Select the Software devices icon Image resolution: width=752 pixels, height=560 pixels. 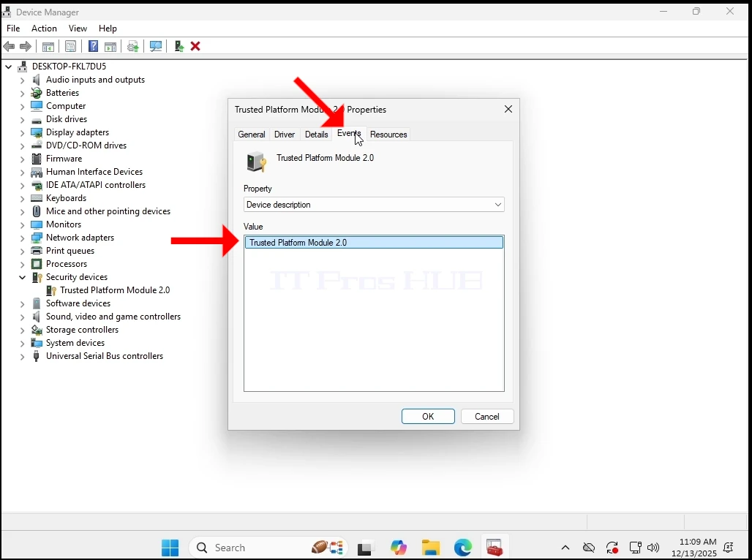(37, 303)
